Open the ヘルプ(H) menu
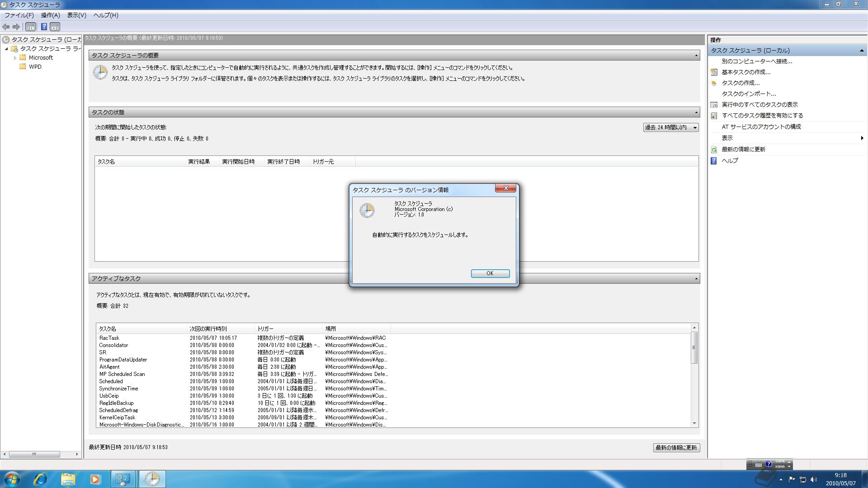Image resolution: width=868 pixels, height=488 pixels. click(106, 15)
